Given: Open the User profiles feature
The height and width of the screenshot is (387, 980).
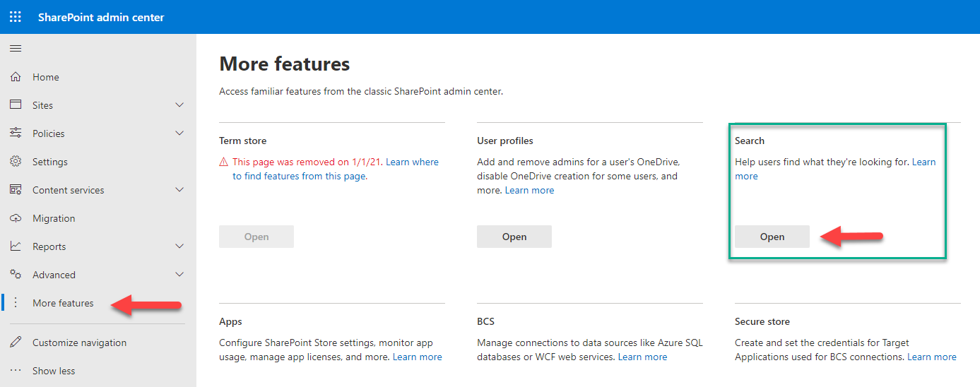Looking at the screenshot, I should [x=514, y=237].
